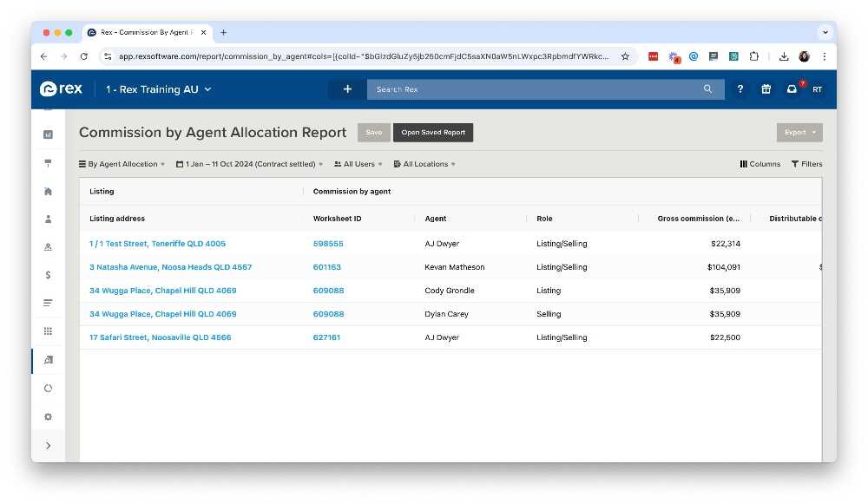Click the Open Saved Report button
This screenshot has height=504, width=868.
pyautogui.click(x=433, y=133)
